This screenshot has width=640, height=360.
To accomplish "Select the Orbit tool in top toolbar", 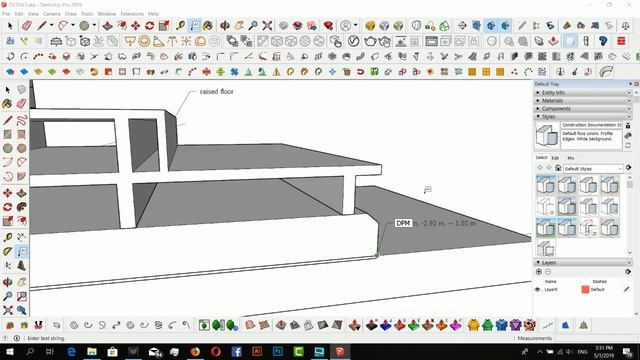I will coord(225,26).
